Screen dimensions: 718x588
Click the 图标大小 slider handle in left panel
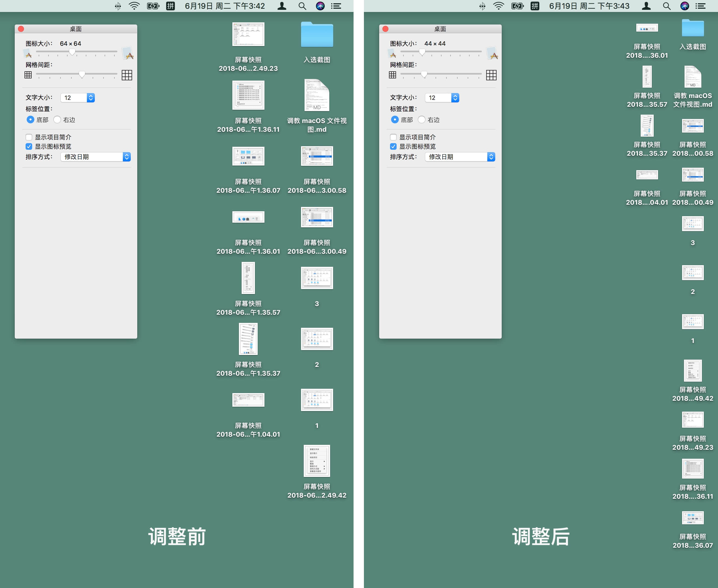coord(72,52)
